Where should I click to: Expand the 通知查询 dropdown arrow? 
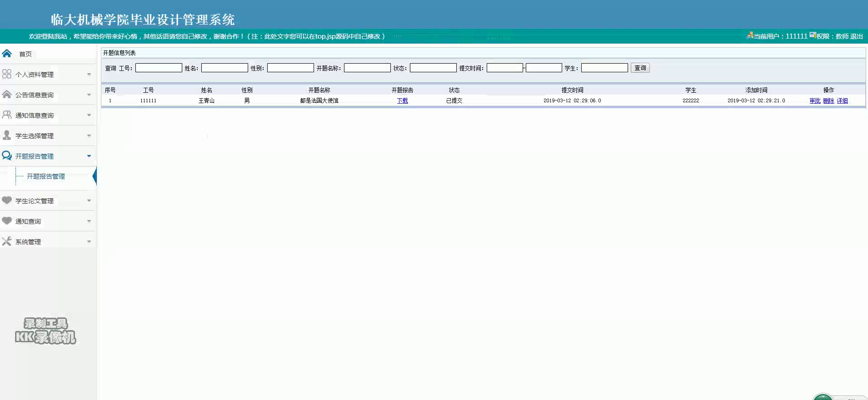pos(89,221)
